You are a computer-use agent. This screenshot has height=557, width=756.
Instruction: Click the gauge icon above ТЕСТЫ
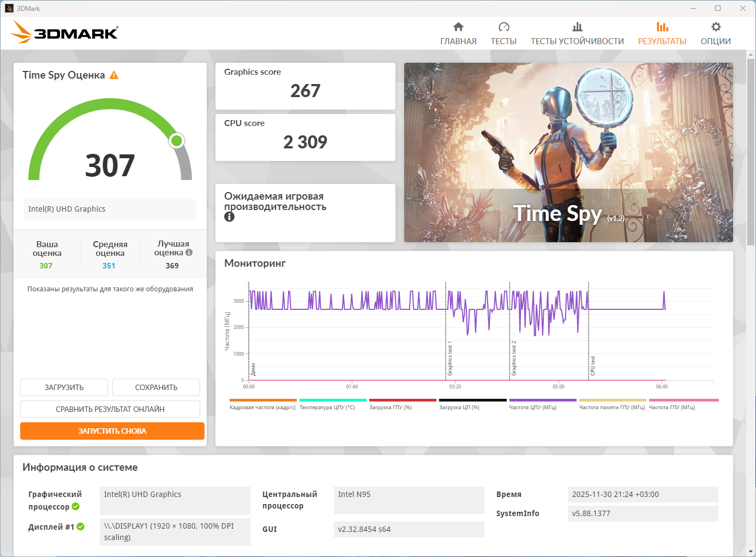pyautogui.click(x=503, y=27)
